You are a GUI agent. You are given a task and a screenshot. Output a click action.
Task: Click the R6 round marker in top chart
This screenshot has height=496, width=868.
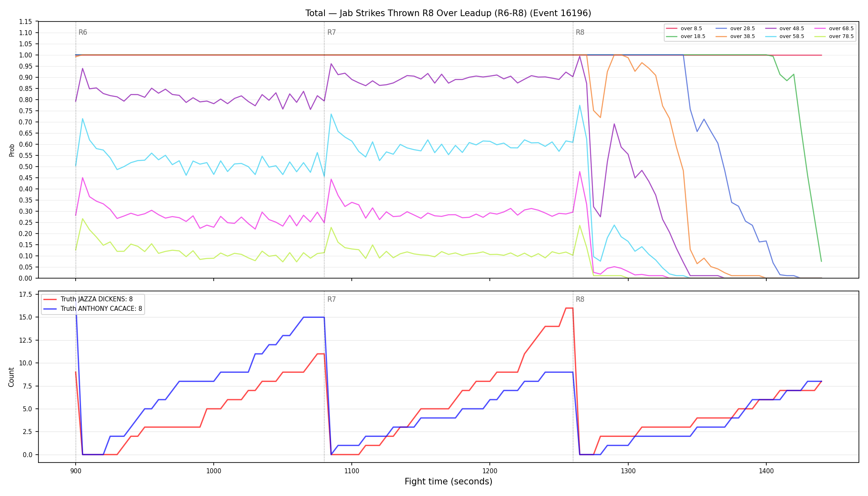pyautogui.click(x=83, y=32)
